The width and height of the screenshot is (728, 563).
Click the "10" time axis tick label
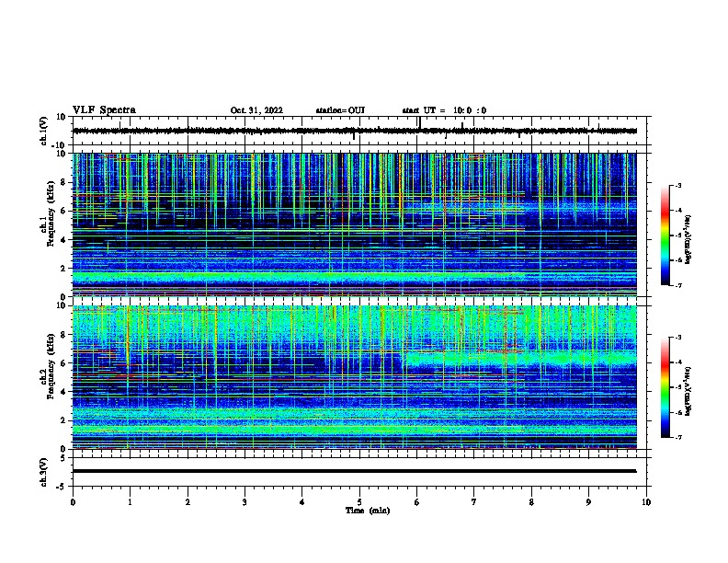point(646,502)
